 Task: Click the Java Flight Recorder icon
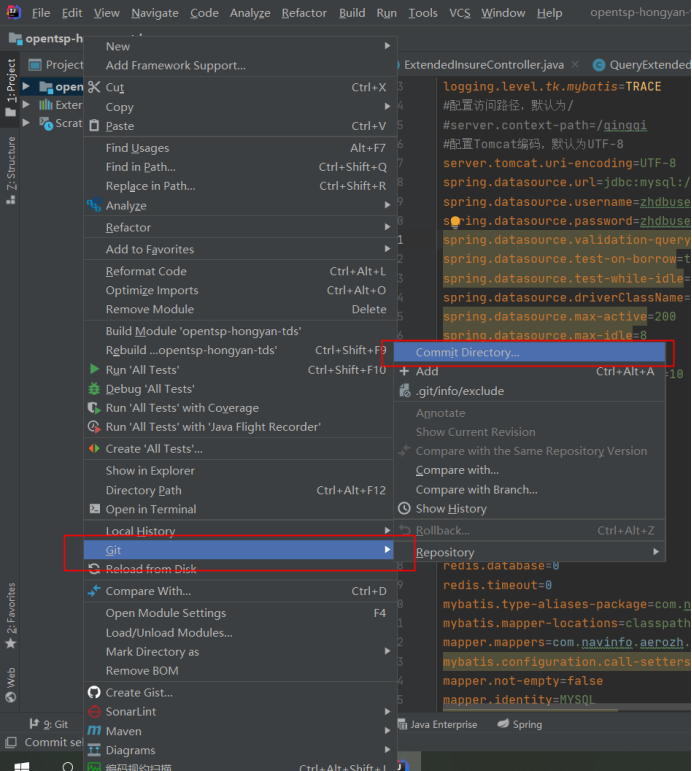pyautogui.click(x=94, y=427)
